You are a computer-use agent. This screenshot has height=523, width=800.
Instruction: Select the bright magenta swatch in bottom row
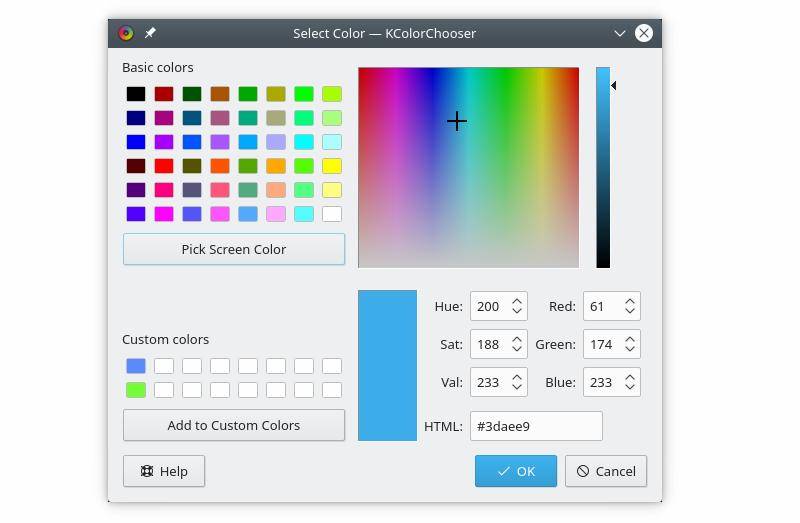(x=164, y=214)
